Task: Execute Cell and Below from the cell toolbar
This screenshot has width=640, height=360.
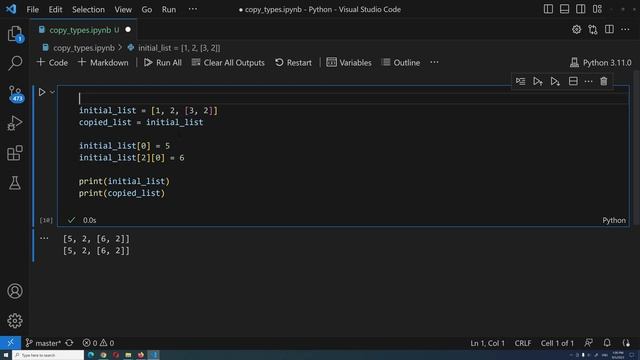Action: point(555,81)
